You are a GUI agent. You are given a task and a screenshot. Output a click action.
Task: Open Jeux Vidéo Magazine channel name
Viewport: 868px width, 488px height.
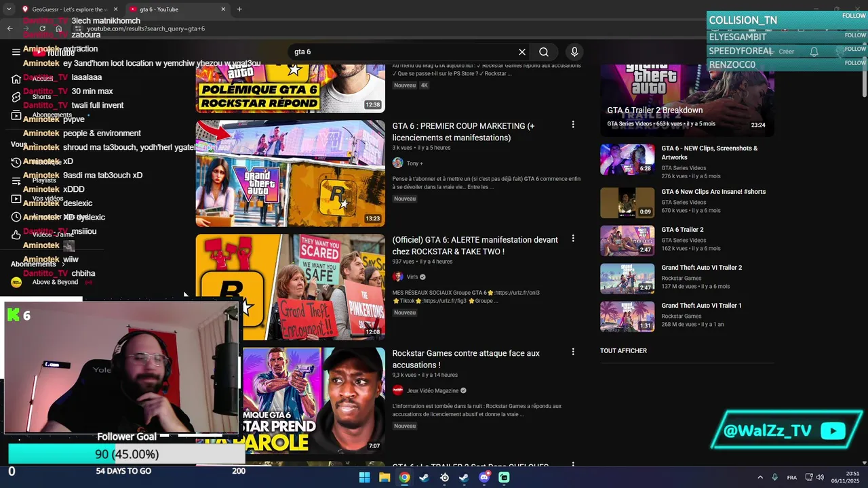(x=433, y=390)
